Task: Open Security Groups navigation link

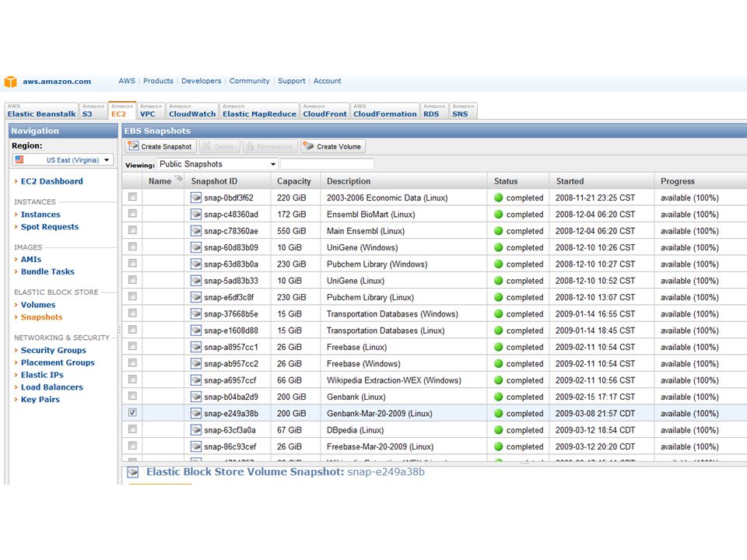Action: pyautogui.click(x=54, y=350)
